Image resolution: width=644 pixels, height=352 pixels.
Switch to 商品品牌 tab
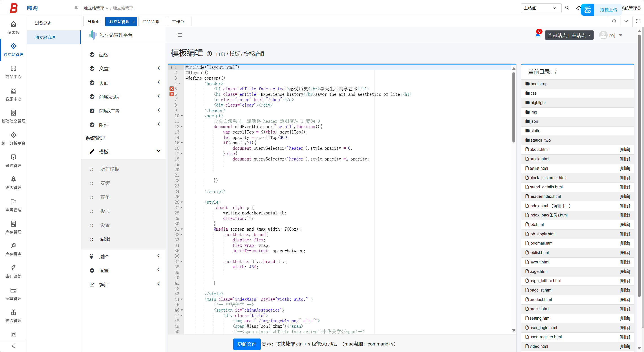pos(151,22)
